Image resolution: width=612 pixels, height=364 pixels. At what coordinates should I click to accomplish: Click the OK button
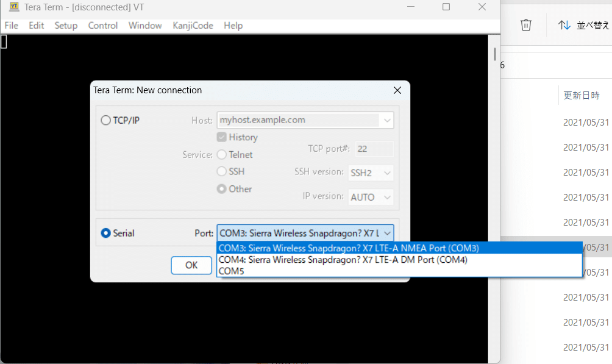tap(191, 265)
